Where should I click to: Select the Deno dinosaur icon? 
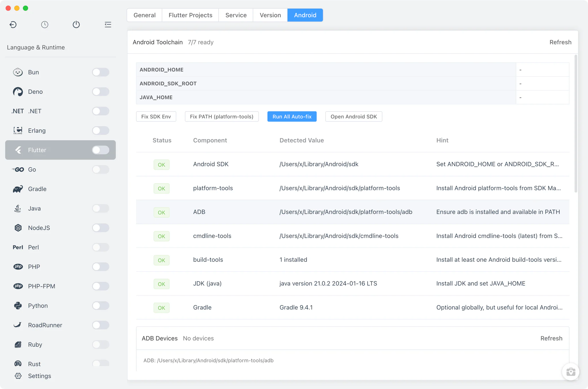point(18,92)
